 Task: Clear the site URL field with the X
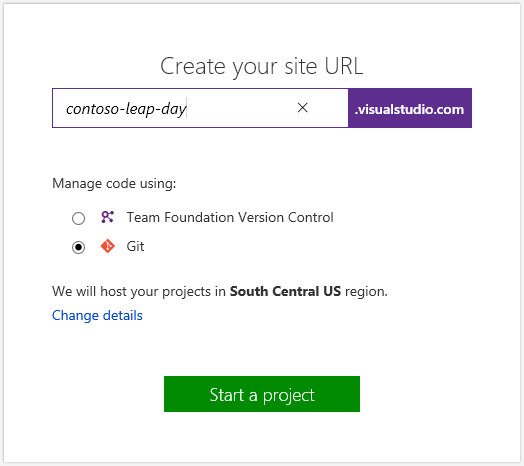(302, 108)
